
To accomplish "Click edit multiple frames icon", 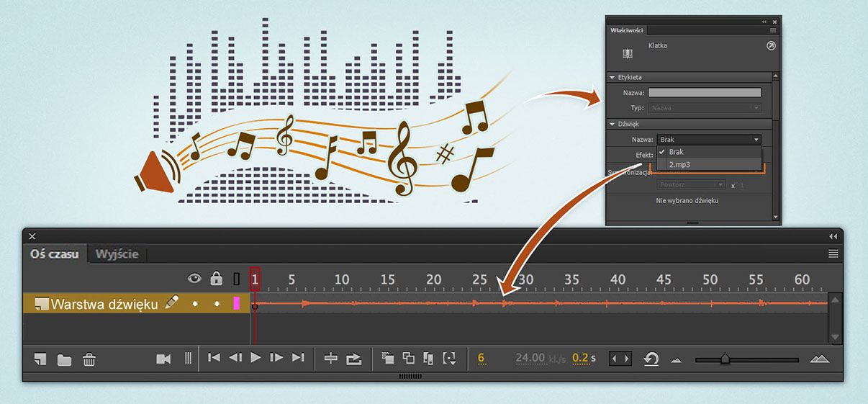I will pyautogui.click(x=429, y=358).
